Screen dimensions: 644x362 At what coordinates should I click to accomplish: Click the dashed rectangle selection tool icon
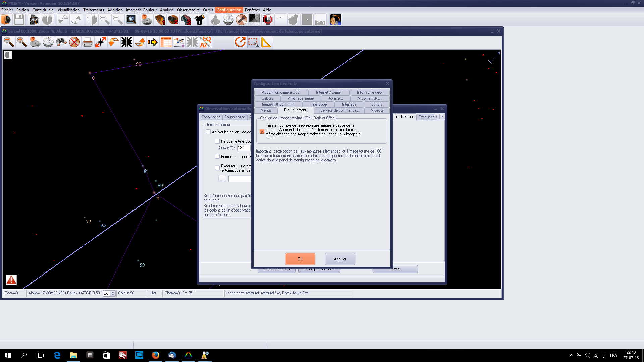tap(253, 42)
